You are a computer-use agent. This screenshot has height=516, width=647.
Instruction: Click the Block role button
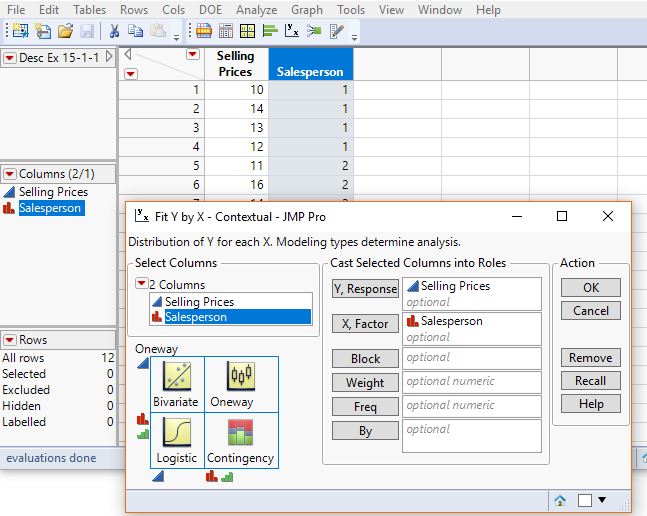[365, 359]
